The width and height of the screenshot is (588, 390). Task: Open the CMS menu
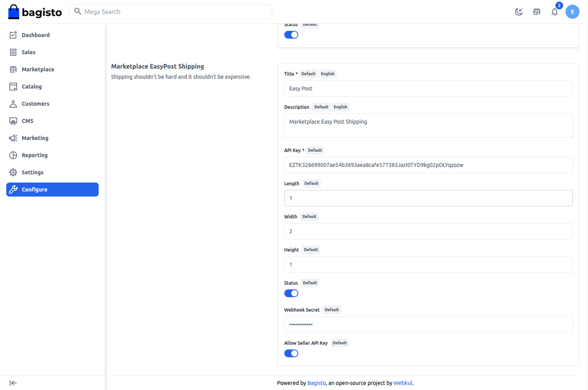click(52, 121)
